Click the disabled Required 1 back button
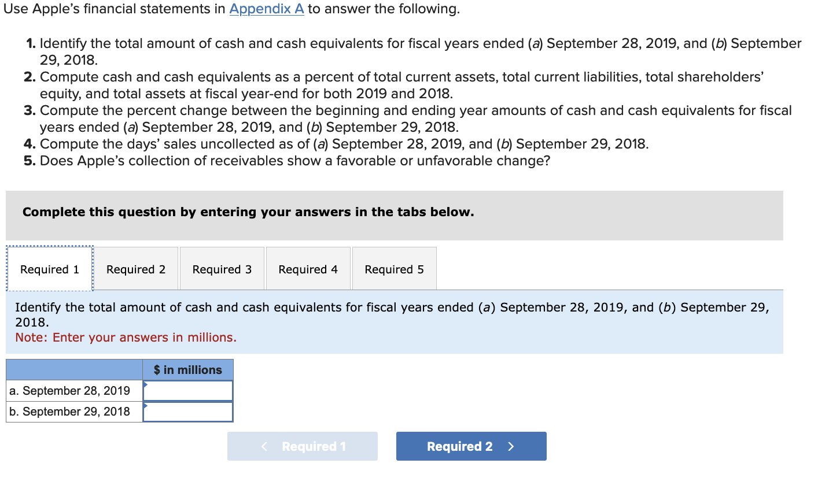The height and width of the screenshot is (504, 840). click(x=303, y=446)
